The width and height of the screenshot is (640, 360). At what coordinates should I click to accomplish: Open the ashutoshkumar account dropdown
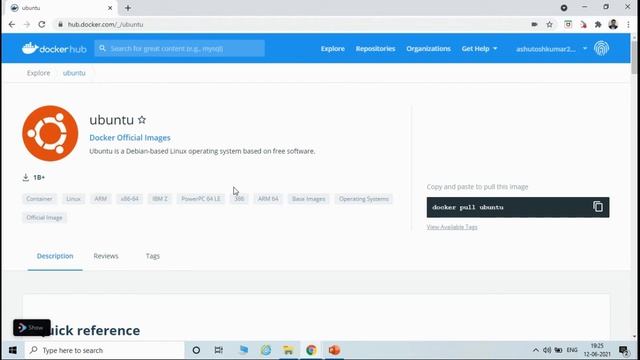(x=551, y=49)
